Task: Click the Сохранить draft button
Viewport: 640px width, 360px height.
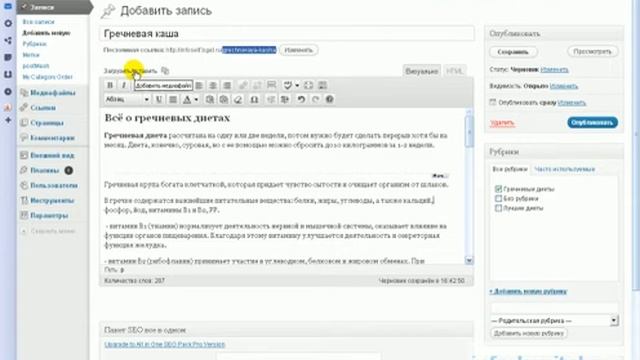Action: click(513, 52)
